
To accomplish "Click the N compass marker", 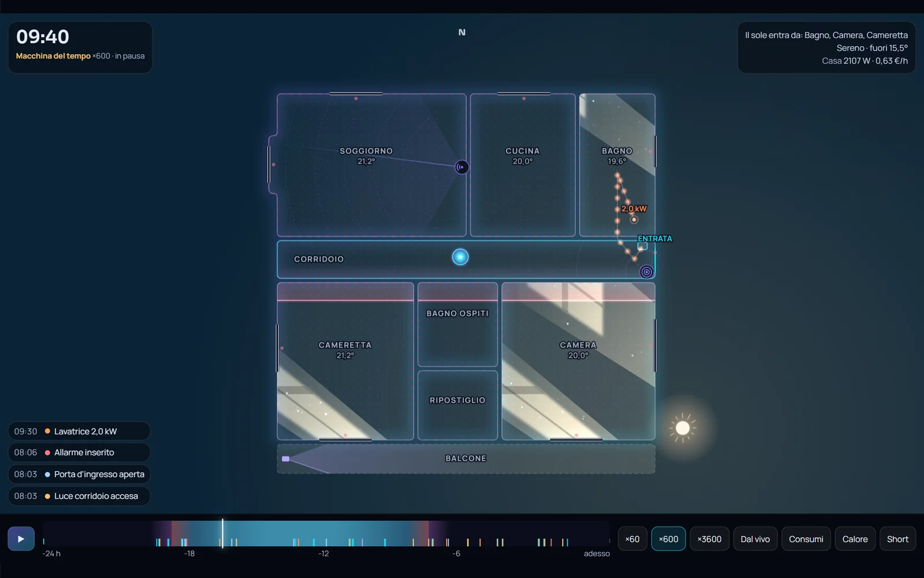I will (462, 32).
